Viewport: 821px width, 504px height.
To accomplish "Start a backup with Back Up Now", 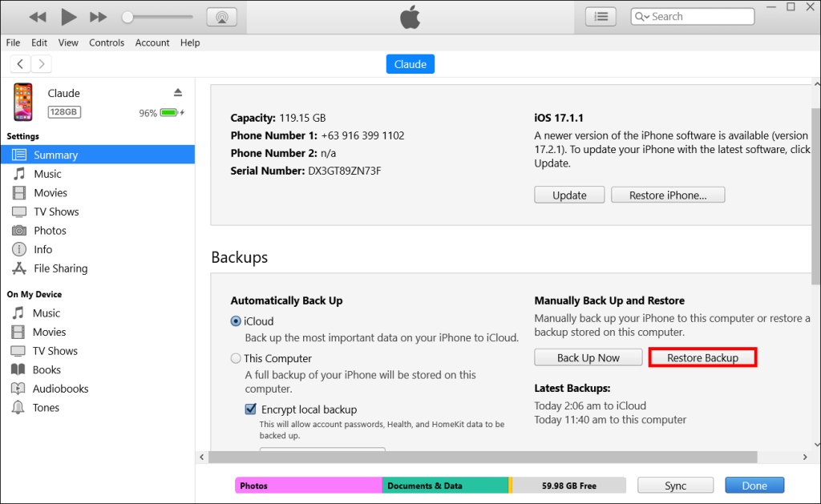I will (588, 357).
